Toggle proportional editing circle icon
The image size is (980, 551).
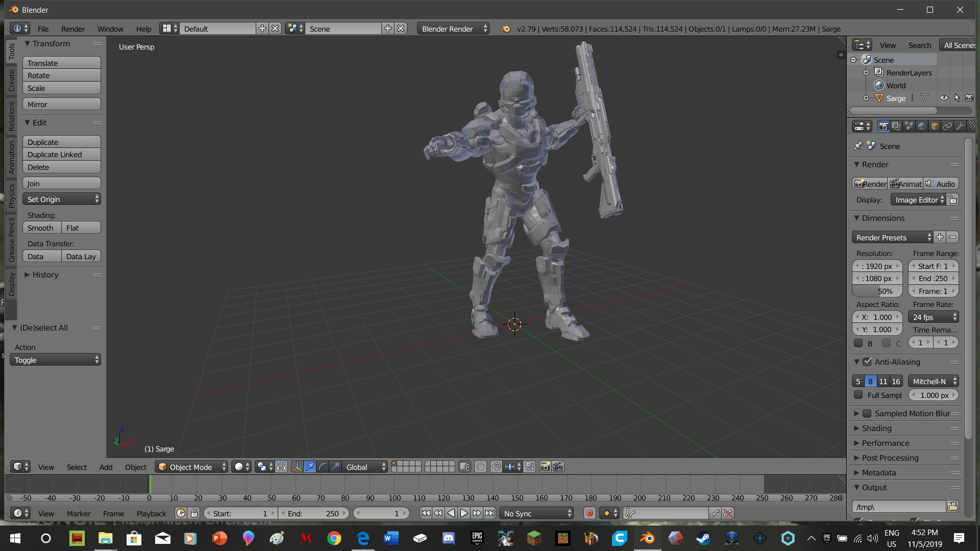480,467
